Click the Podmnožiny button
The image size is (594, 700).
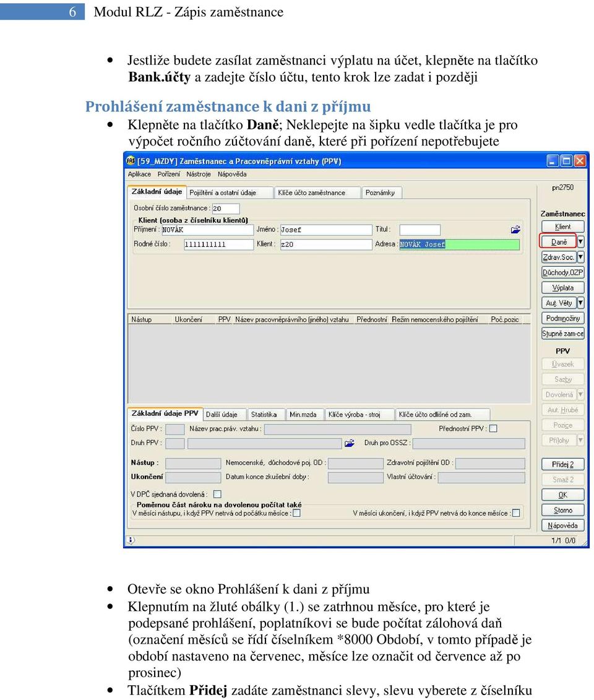pos(562,318)
